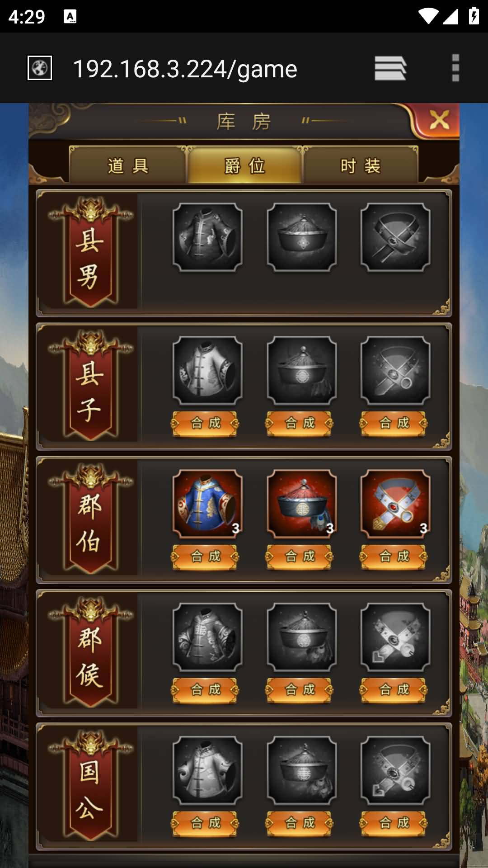Select the 县男 hat item icon
This screenshot has width=488, height=868.
tap(301, 237)
